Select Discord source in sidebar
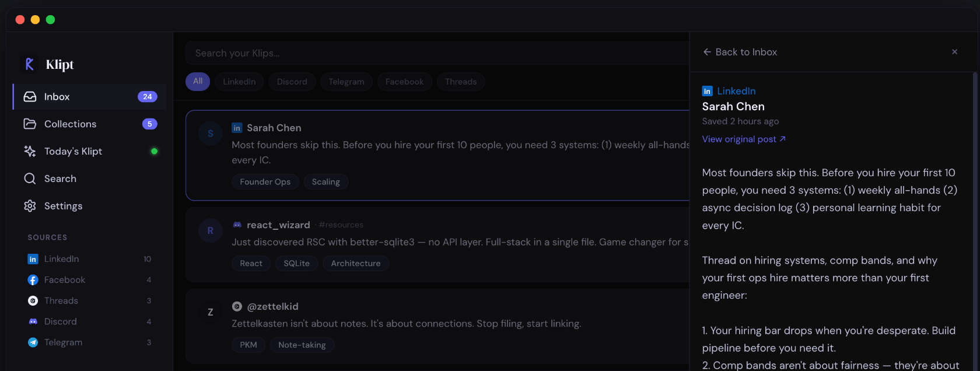Viewport: 980px width, 371px height. click(90, 321)
